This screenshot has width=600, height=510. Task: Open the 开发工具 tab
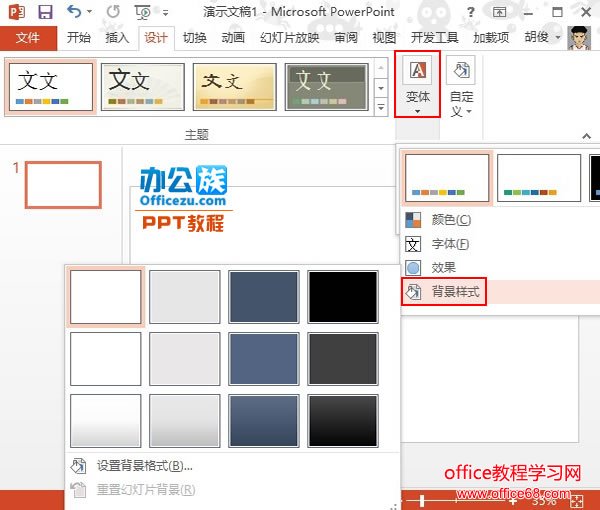point(434,37)
